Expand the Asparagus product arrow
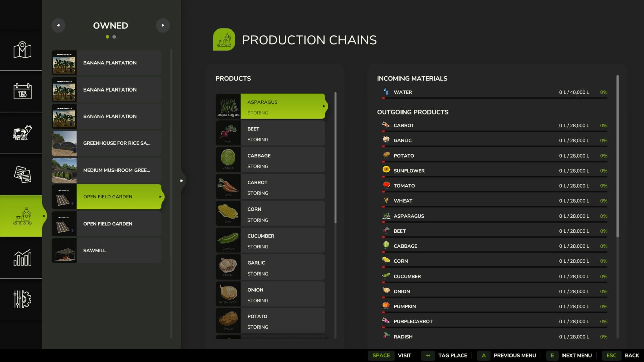644x362 pixels. (x=324, y=106)
